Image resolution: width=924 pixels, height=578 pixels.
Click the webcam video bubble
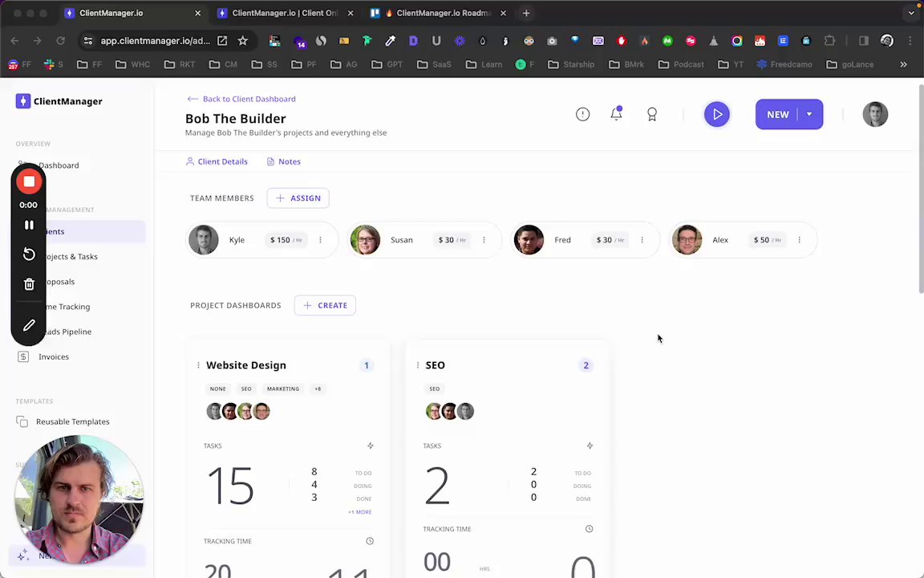(x=79, y=500)
